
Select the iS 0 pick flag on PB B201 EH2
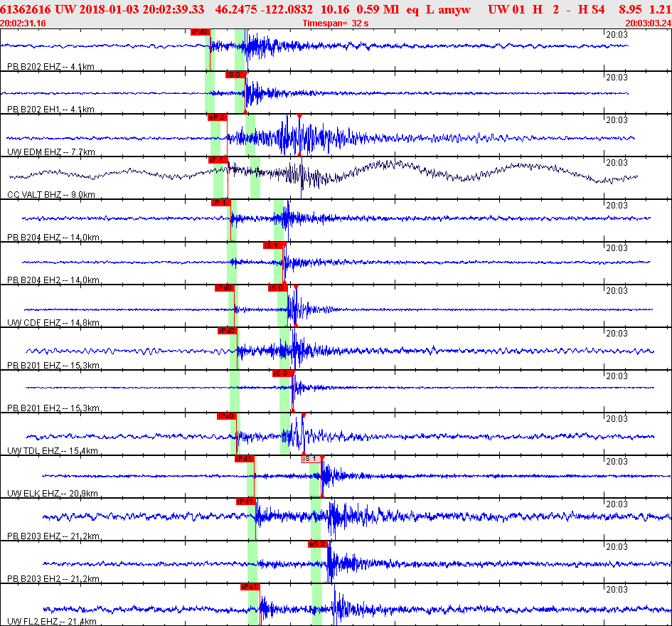pyautogui.click(x=282, y=373)
